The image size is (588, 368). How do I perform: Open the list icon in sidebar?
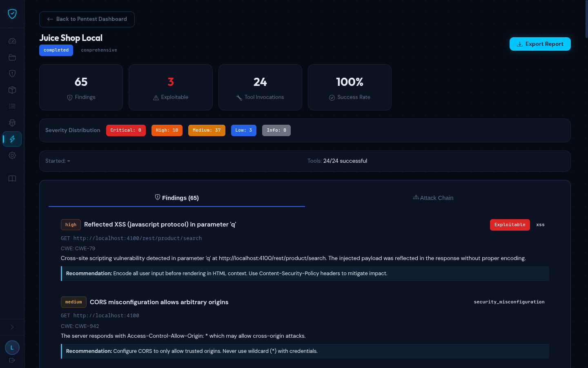pos(12,106)
